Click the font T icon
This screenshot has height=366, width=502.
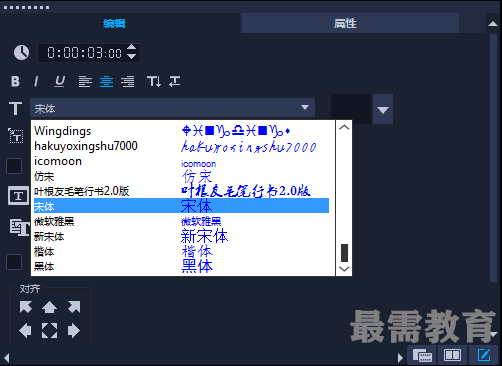tap(16, 108)
